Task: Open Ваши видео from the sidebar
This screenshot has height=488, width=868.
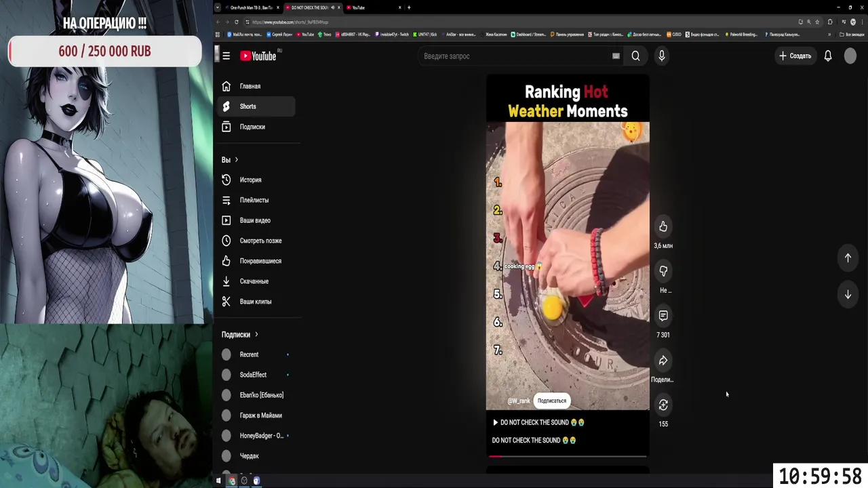Action: [x=258, y=220]
